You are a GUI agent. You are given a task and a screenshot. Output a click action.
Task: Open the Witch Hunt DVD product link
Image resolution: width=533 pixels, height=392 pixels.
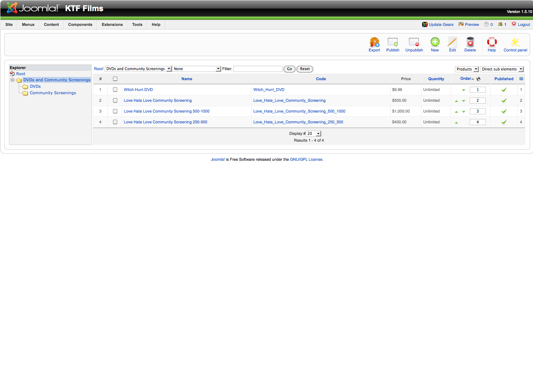[138, 90]
